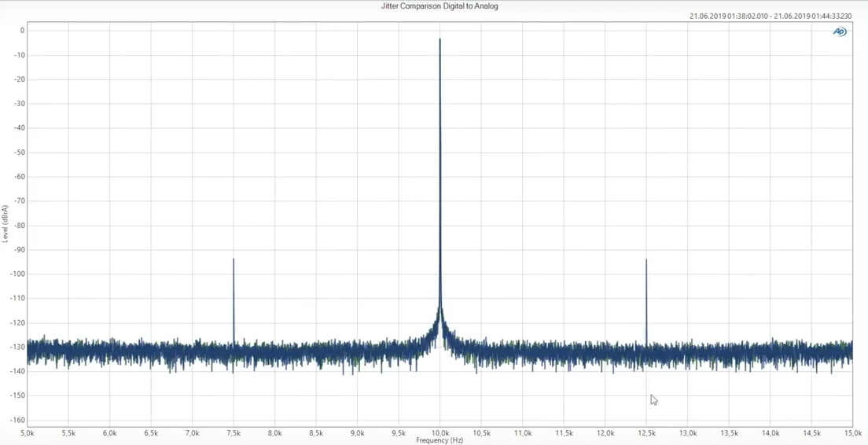
Task: Select the -90 level tick label
Action: [19, 249]
